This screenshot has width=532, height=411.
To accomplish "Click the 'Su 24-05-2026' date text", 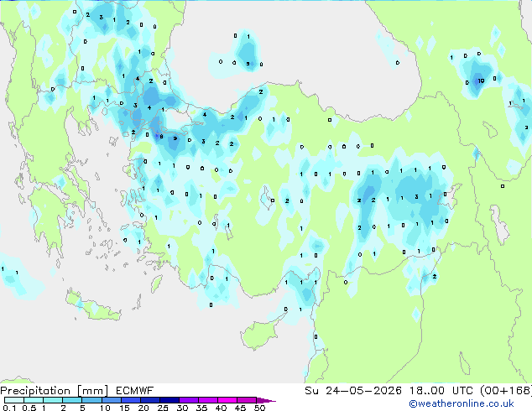I will click(x=353, y=391).
